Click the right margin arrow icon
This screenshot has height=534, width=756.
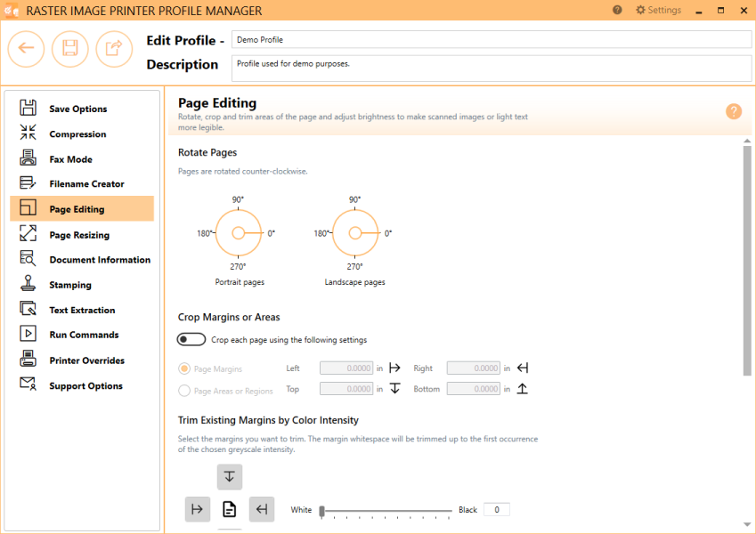point(523,368)
